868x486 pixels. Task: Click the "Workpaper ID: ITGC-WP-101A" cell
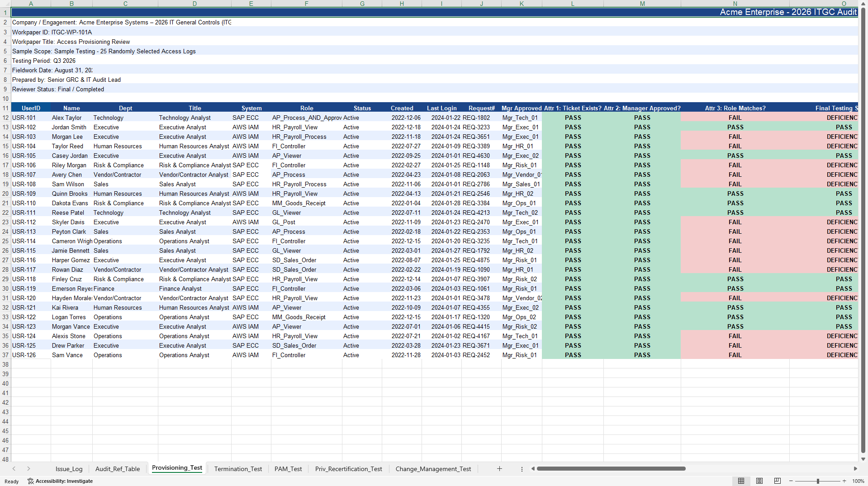[52, 32]
